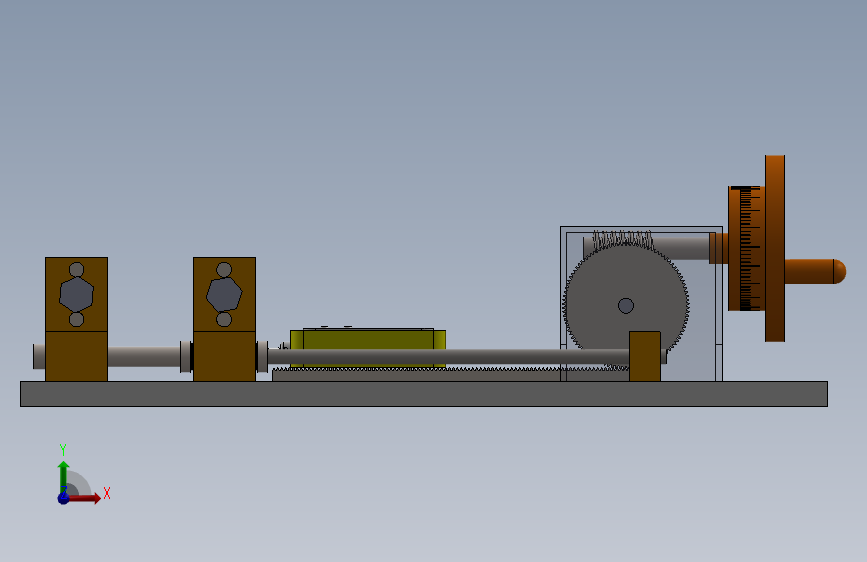Select the hexagon in the second support block
The image size is (867, 562).
click(x=224, y=295)
